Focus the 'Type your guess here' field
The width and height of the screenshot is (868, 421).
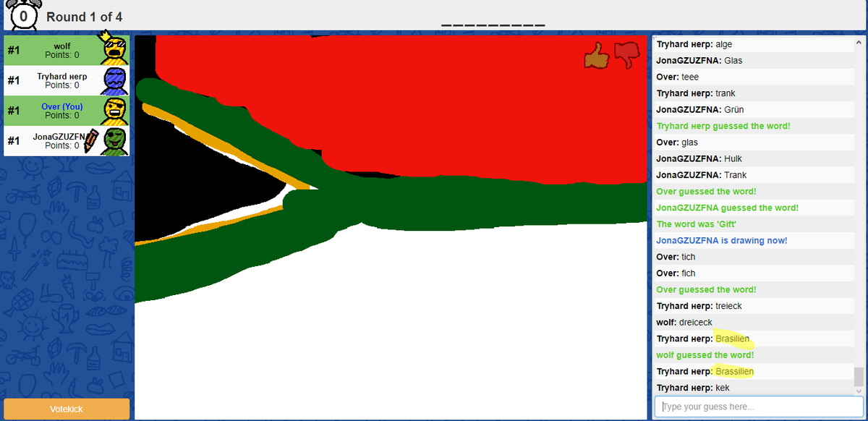759,407
